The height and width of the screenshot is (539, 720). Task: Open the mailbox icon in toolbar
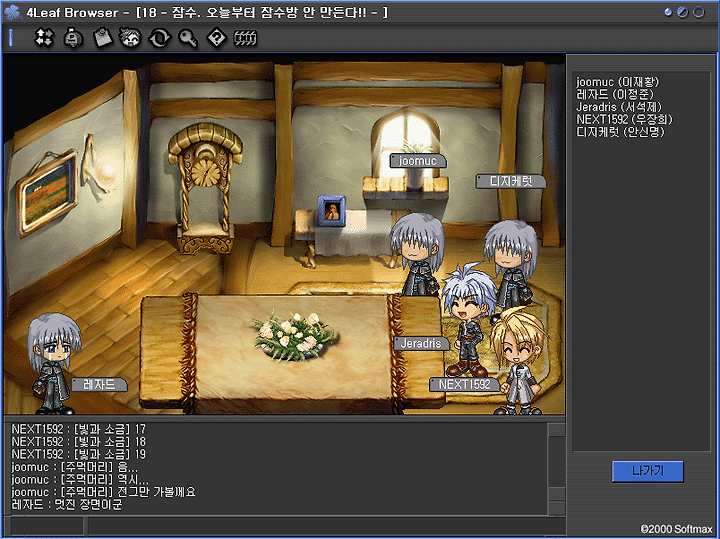73,38
